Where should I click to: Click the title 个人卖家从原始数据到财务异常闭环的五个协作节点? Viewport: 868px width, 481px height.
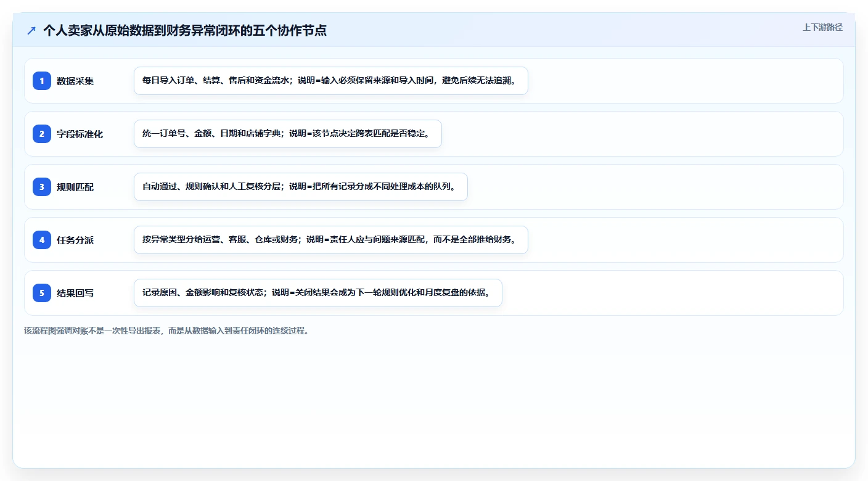tap(185, 31)
